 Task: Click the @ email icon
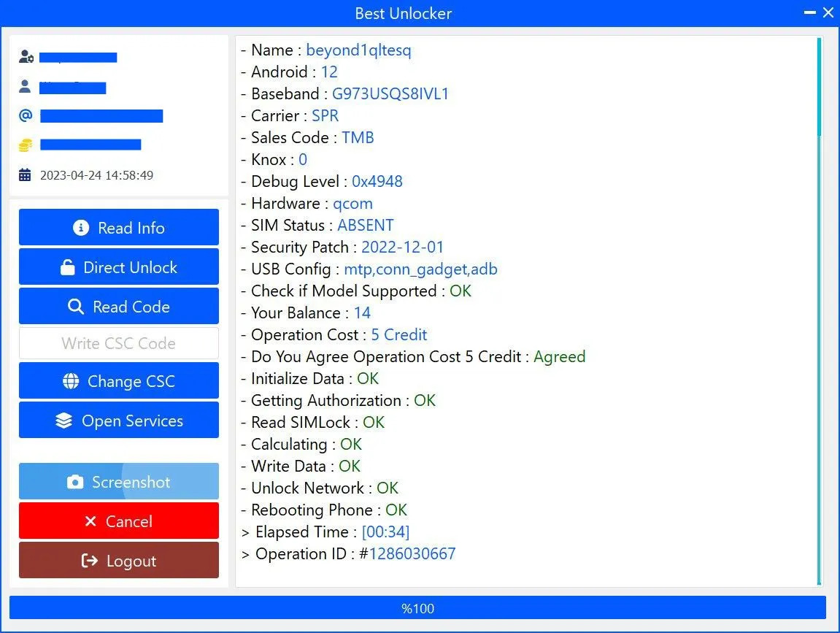(x=26, y=115)
